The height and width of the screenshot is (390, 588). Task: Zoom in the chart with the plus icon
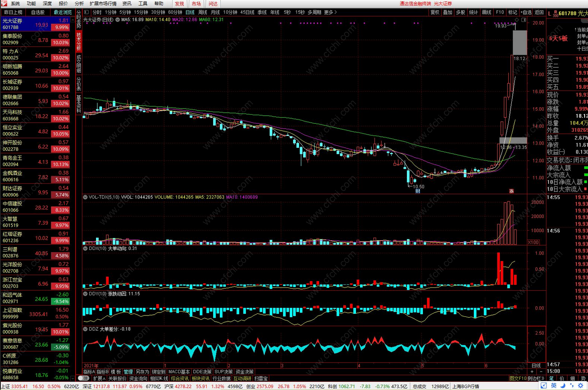tap(532, 372)
